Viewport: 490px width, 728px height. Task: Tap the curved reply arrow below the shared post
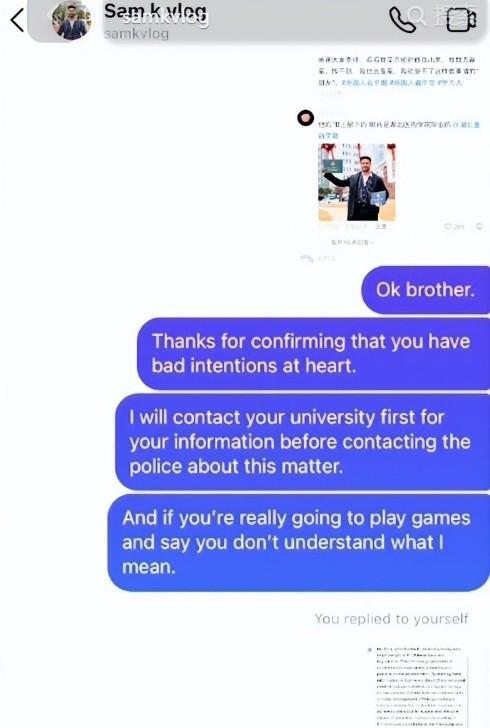tap(307, 258)
